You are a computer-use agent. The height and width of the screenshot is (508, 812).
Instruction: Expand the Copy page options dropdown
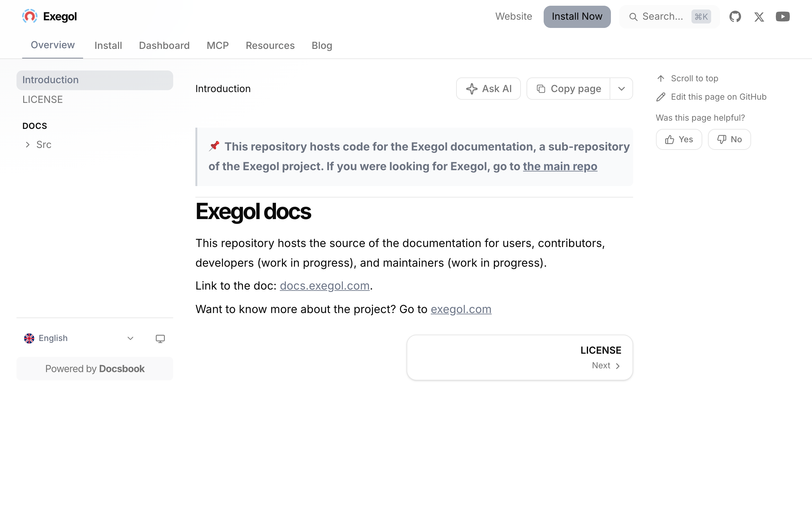[x=621, y=89]
